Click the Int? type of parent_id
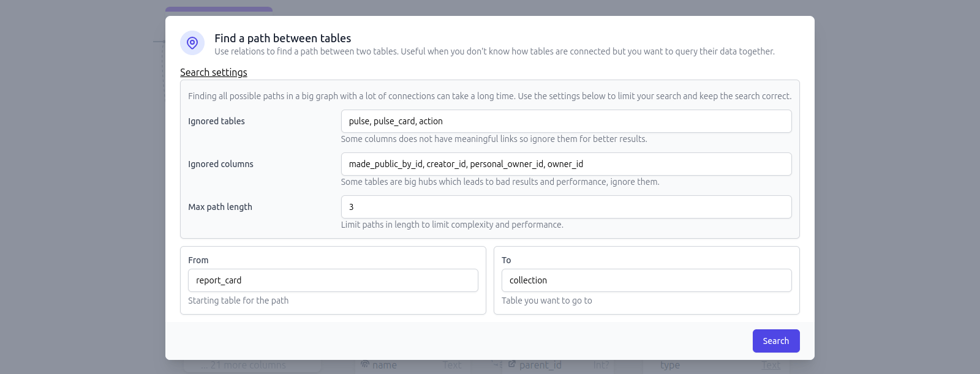 [601, 365]
